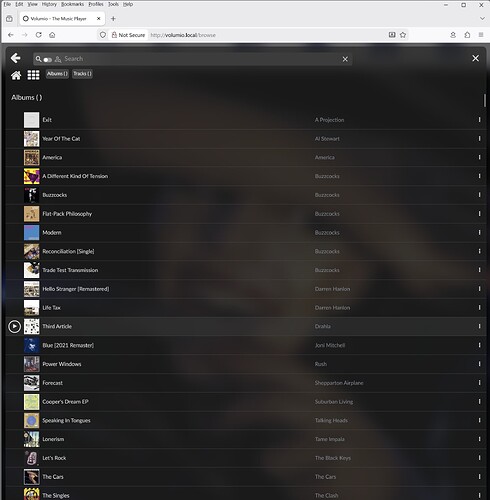Screen dimensions: 490x500
Task: Click artist name Al Stewart
Action: tap(327, 139)
